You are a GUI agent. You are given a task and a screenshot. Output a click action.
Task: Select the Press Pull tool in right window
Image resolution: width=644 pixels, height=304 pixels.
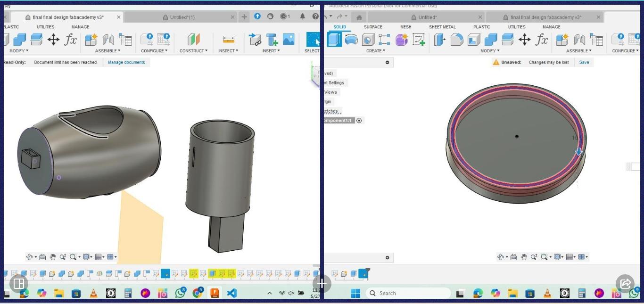439,40
